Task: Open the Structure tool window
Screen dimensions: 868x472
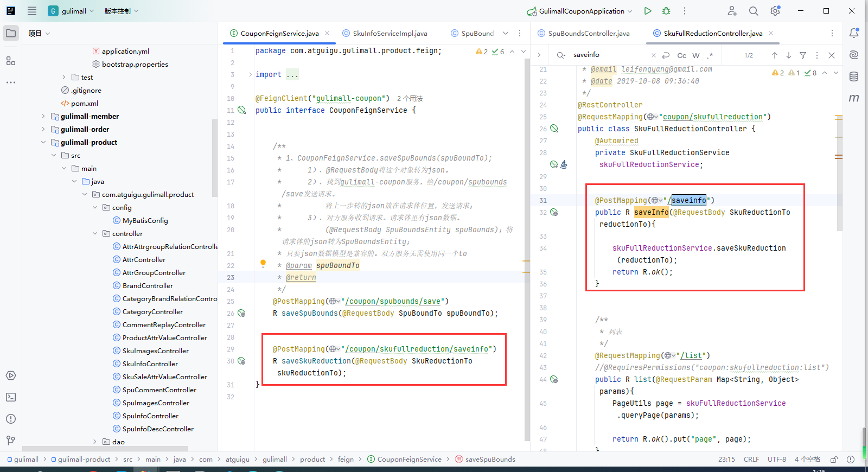Action: click(11, 61)
